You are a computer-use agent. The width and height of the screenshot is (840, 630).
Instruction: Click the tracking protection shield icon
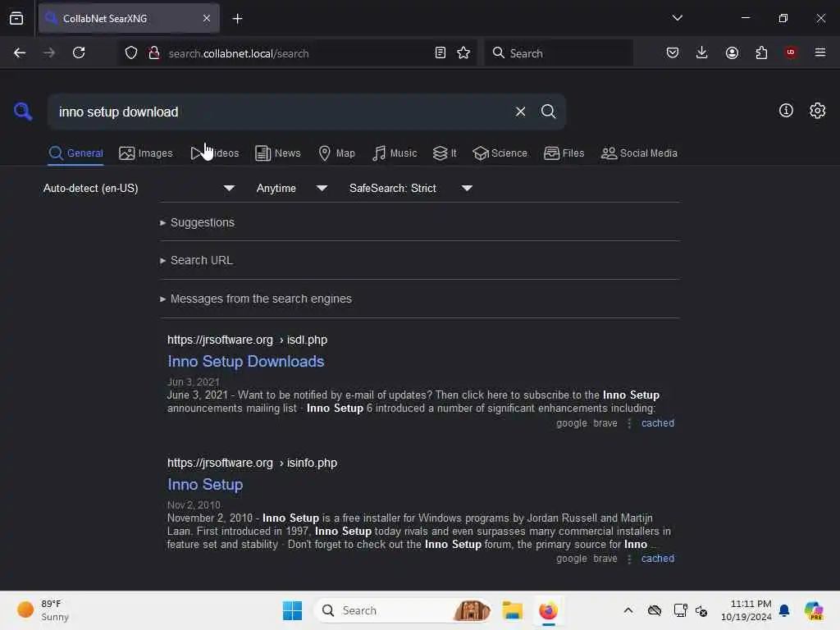(131, 52)
